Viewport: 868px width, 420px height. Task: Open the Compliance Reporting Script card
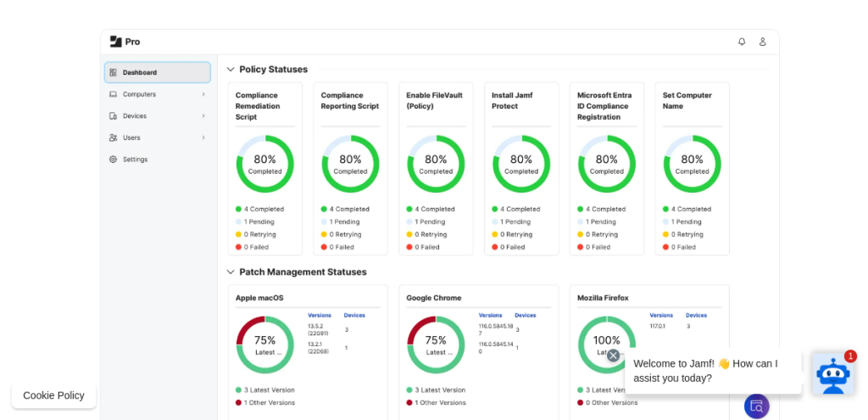coord(350,169)
